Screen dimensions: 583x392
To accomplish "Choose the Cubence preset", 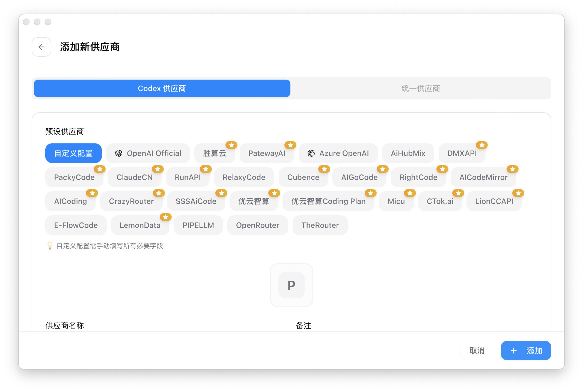I will tap(303, 177).
